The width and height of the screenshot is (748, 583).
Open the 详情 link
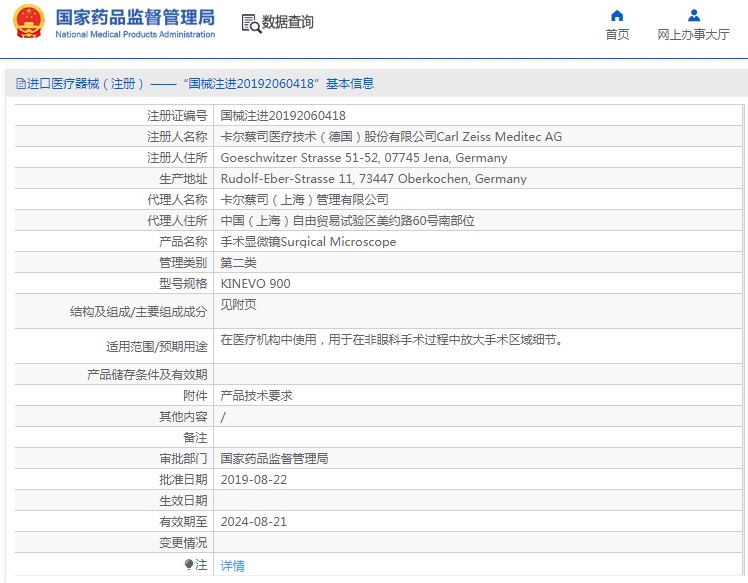tap(232, 566)
